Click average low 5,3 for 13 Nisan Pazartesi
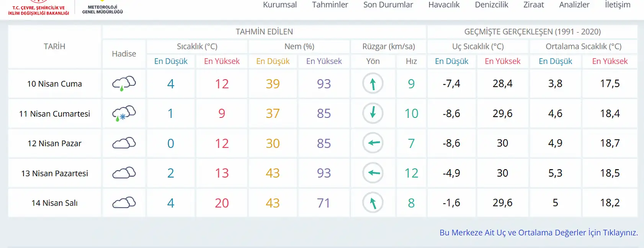 pos(556,173)
